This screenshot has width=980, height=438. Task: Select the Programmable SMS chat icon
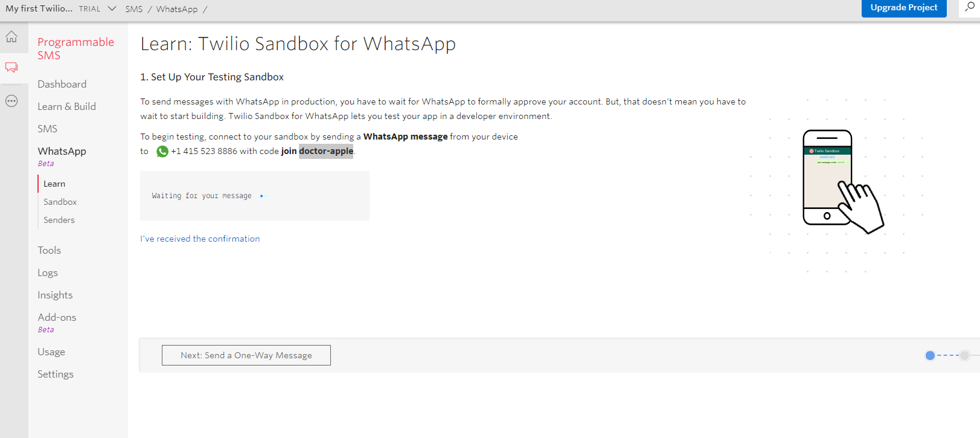pos(11,67)
